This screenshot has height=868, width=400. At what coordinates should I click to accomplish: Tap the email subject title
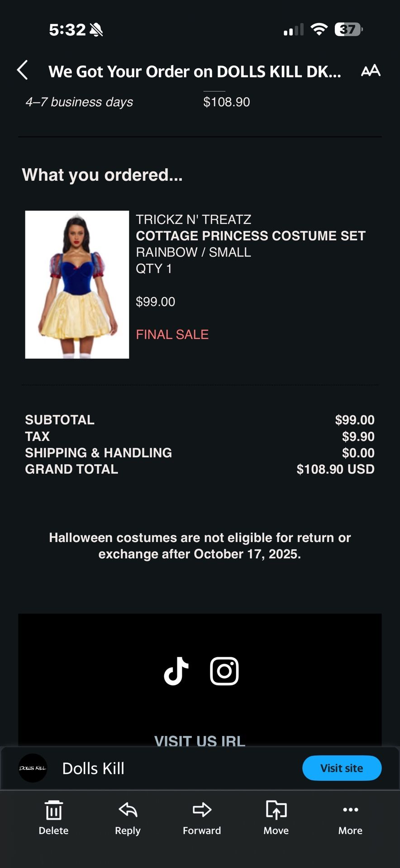pos(195,71)
